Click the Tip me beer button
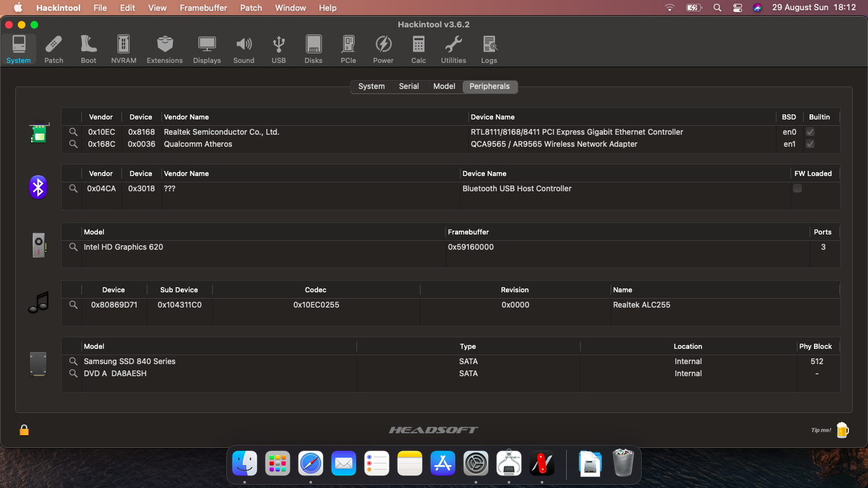 (x=842, y=430)
